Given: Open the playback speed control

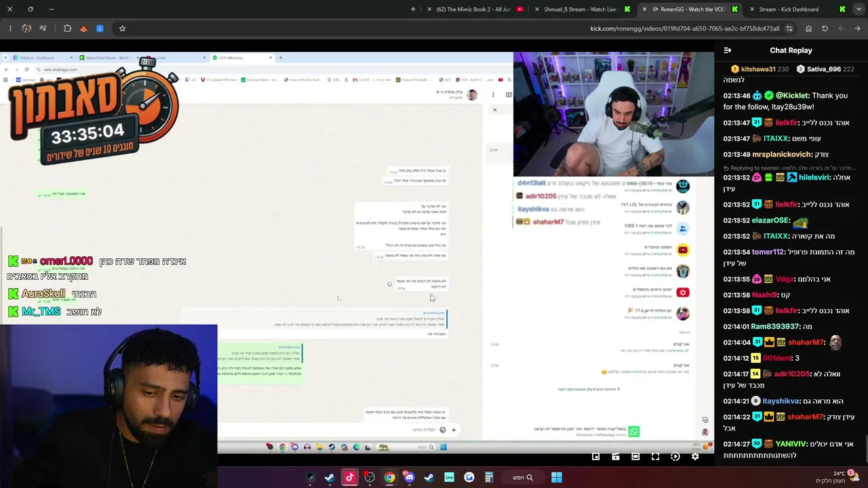Looking at the screenshot, I should (675, 457).
